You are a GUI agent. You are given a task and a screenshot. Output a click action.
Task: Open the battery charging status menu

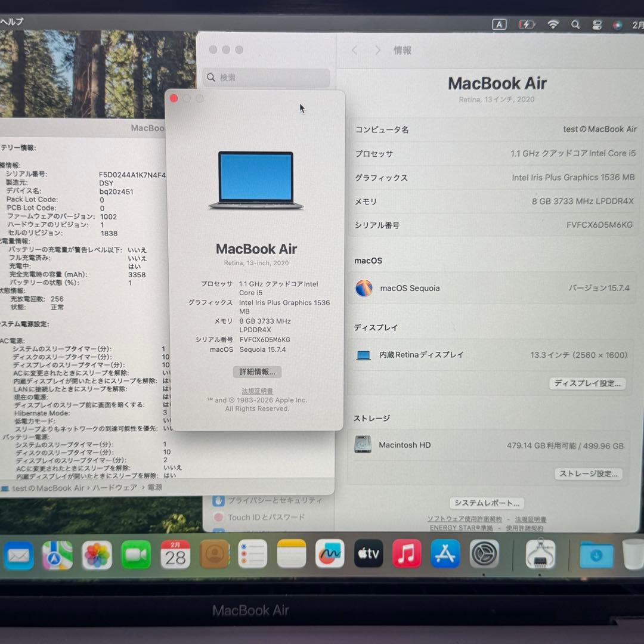pyautogui.click(x=526, y=24)
